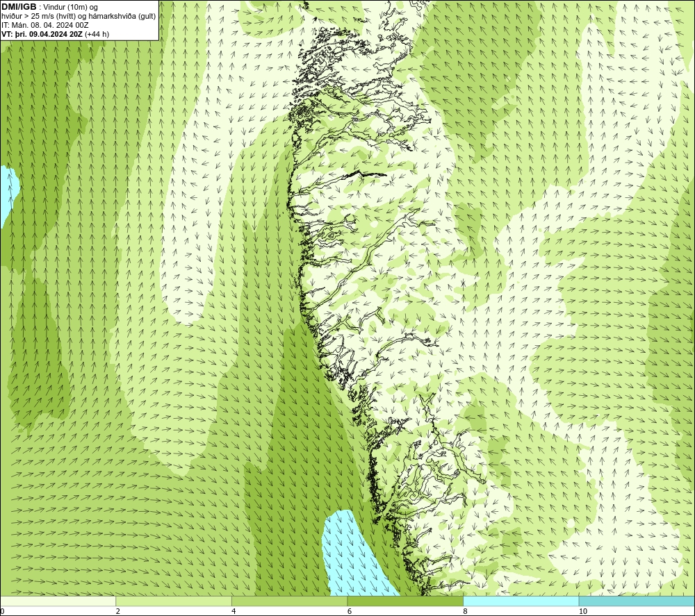Click the scale label '6'
Screen dimensions: 695x616
click(350, 611)
